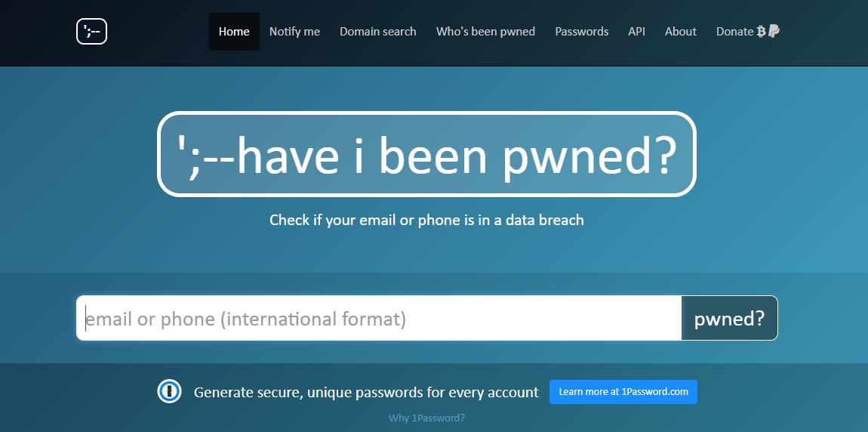This screenshot has height=432, width=868.
Task: Open the Domain search page
Action: (x=378, y=32)
